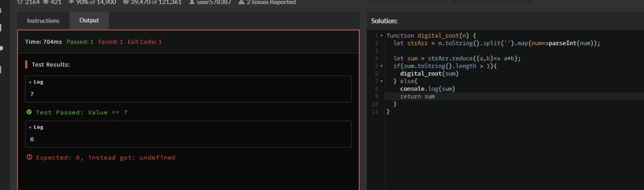This screenshot has height=190, width=644.
Task: Click the star icon beside 2164
Action: coord(20,2)
